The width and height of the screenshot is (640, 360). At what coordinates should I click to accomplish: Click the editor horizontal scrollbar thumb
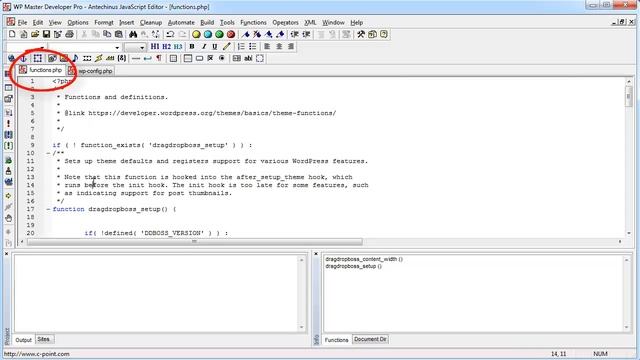[x=194, y=242]
